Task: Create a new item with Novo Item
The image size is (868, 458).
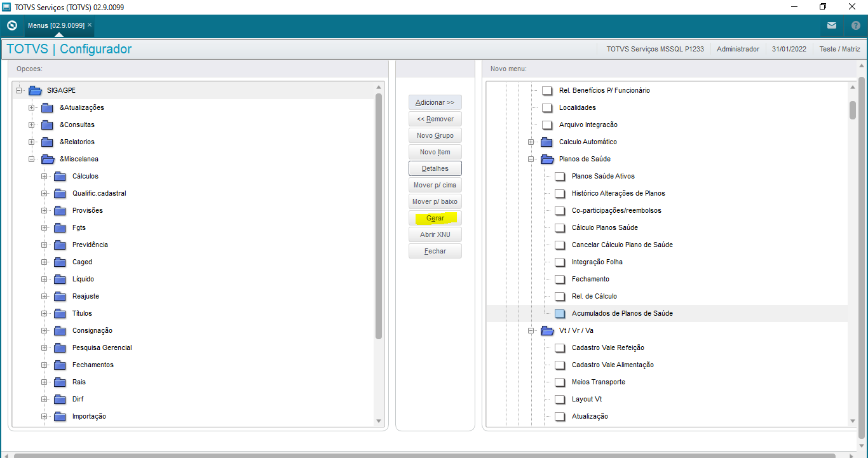Action: [x=435, y=152]
